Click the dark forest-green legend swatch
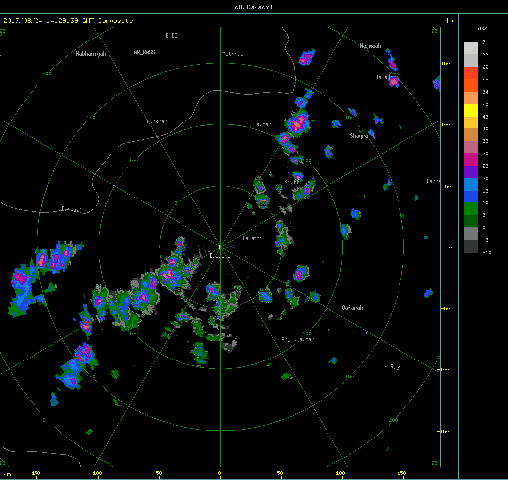 [x=471, y=221]
